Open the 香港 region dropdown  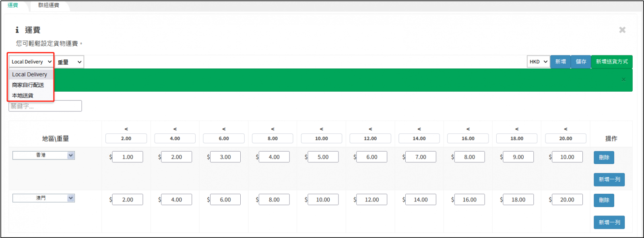43,155
